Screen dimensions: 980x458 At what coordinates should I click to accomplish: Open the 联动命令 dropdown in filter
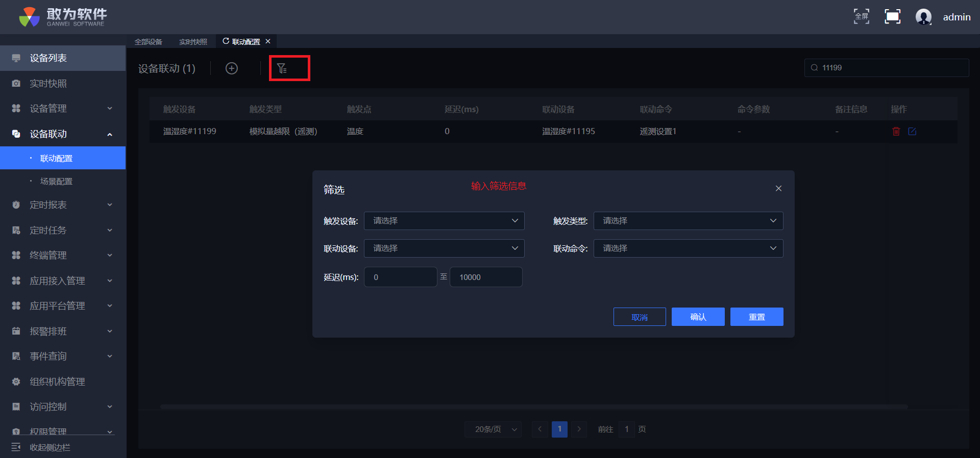coord(688,248)
